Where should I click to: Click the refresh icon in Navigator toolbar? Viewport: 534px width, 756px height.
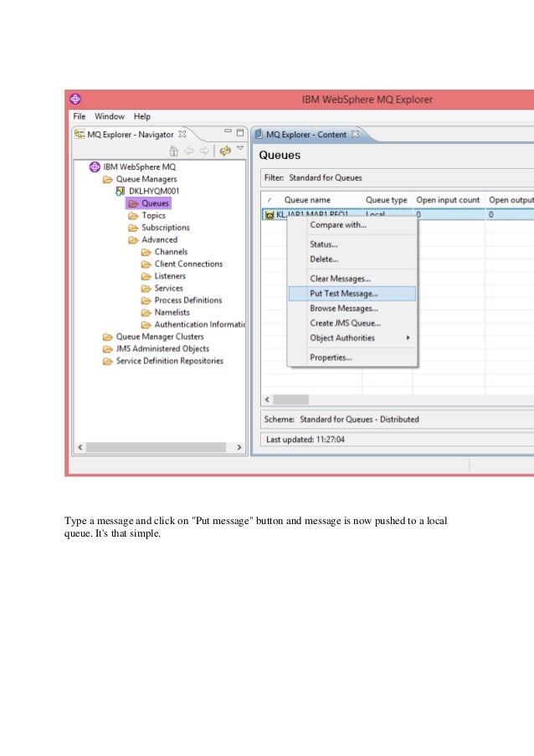click(225, 151)
